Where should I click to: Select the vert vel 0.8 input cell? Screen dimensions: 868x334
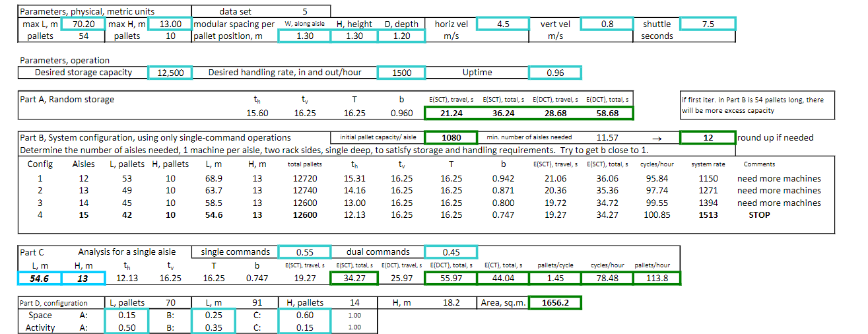(x=607, y=24)
